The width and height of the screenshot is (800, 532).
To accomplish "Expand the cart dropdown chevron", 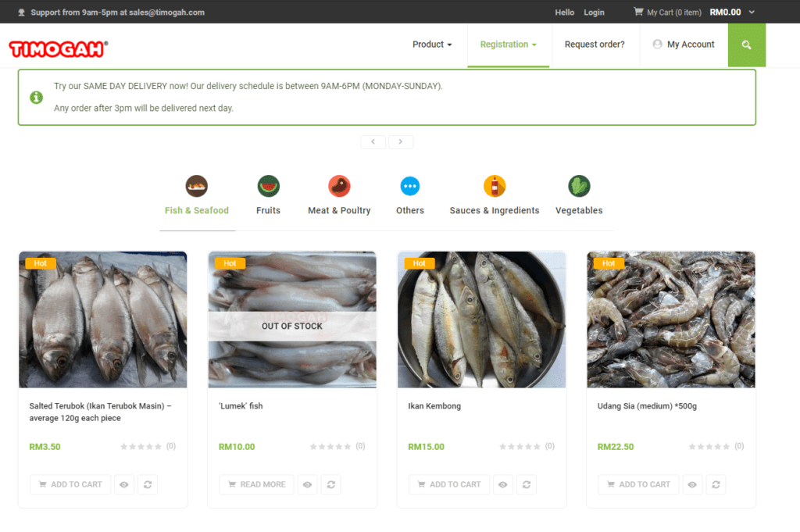I will point(752,12).
